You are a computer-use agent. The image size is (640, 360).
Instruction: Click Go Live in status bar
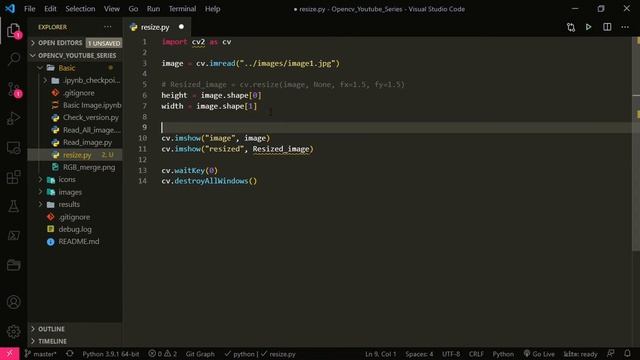click(539, 354)
